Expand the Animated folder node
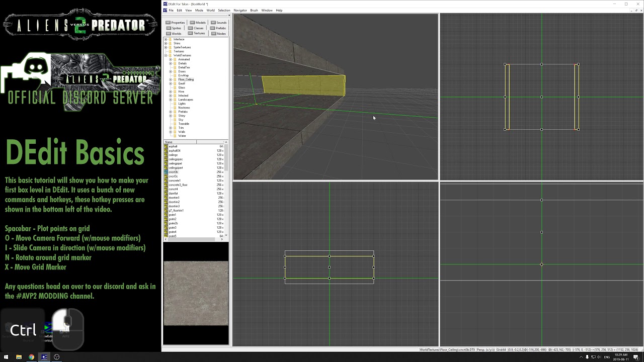 click(x=170, y=59)
